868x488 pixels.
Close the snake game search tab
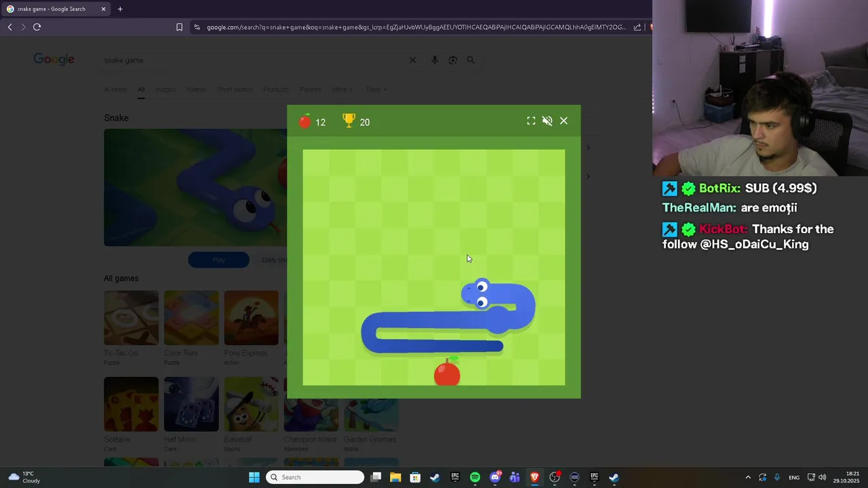click(x=103, y=9)
